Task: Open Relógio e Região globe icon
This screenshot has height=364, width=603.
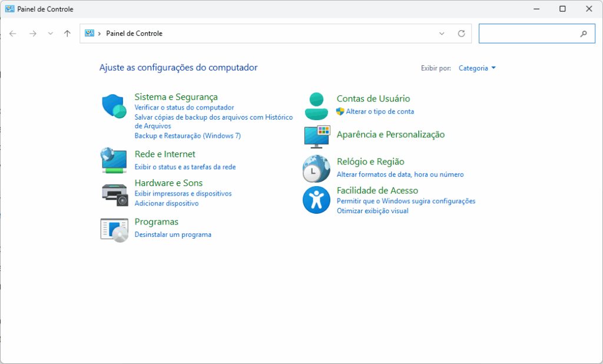Action: coord(316,168)
